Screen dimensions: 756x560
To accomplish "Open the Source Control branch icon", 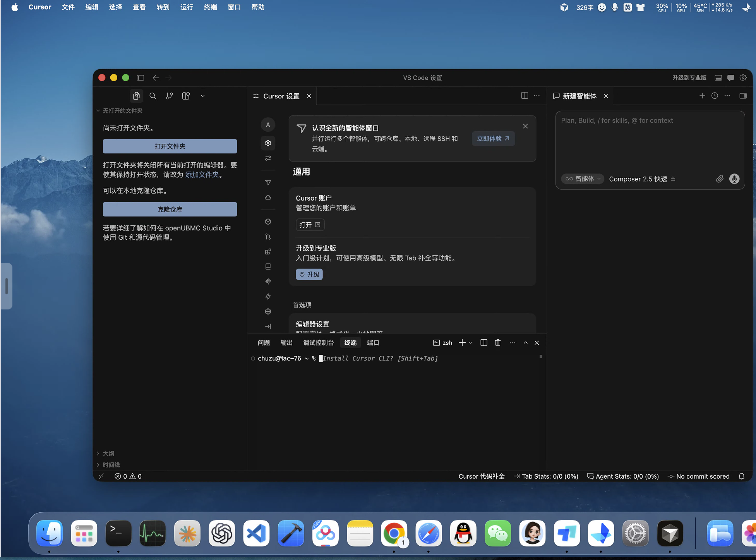I will pyautogui.click(x=170, y=96).
